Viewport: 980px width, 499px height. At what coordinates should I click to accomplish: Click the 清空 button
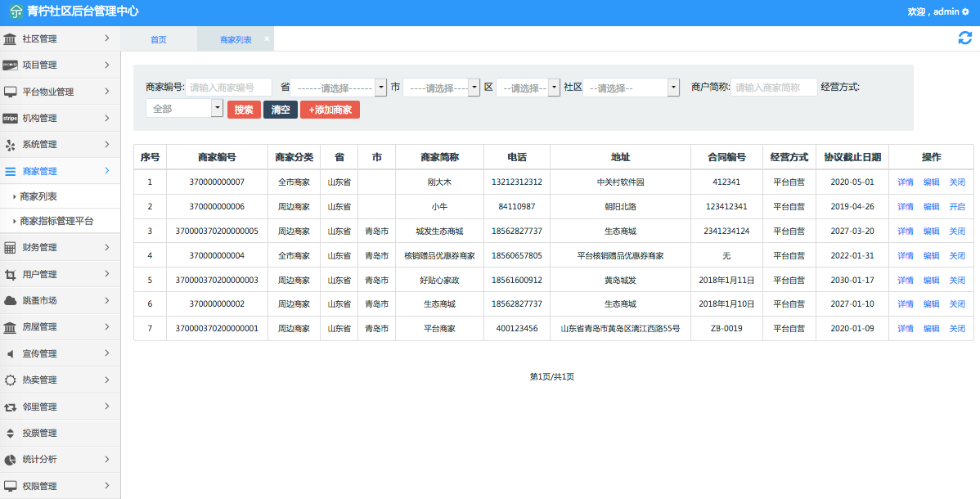(x=281, y=110)
